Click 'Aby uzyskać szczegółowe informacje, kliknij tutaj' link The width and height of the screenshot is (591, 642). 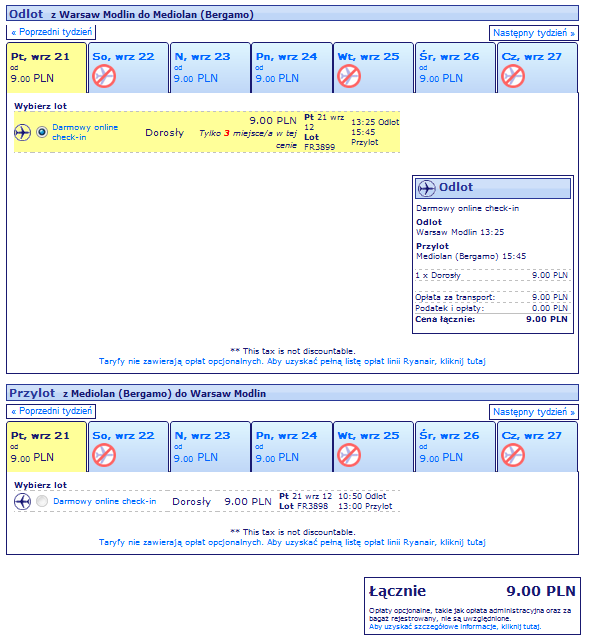click(x=455, y=626)
